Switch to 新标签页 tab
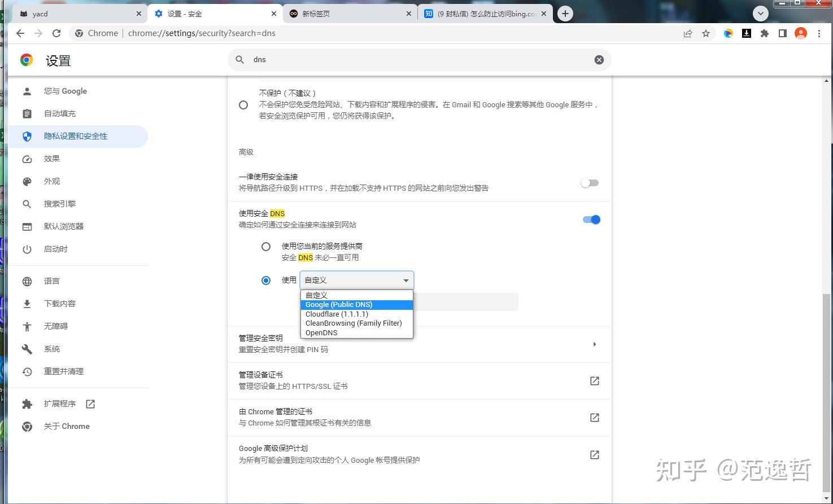This screenshot has width=833, height=504. 350,14
